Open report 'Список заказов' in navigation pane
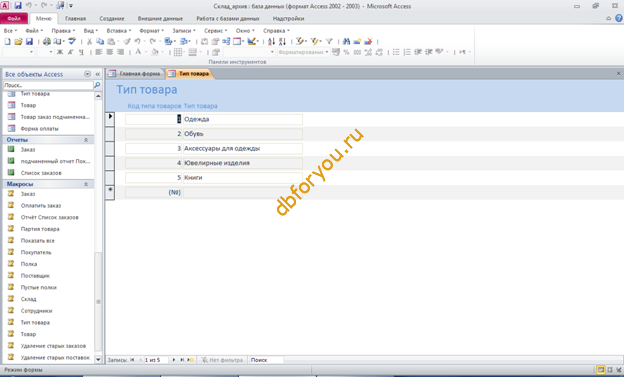Image resolution: width=624 pixels, height=377 pixels. coord(41,173)
